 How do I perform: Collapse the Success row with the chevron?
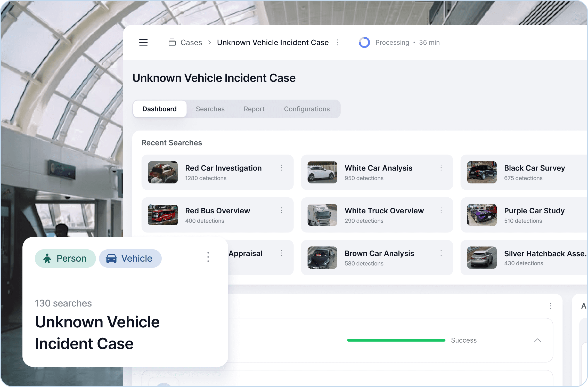(537, 340)
